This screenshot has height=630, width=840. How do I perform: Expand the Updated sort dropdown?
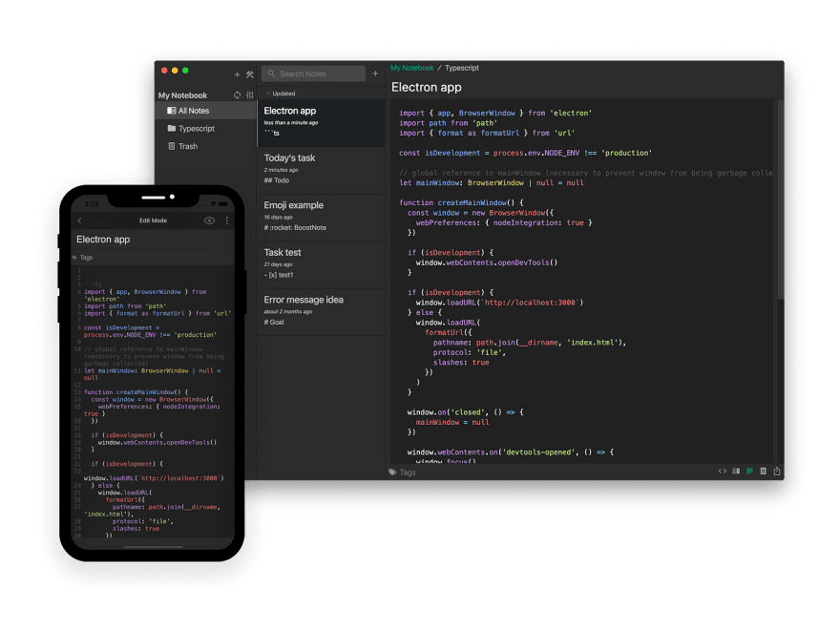tap(281, 94)
